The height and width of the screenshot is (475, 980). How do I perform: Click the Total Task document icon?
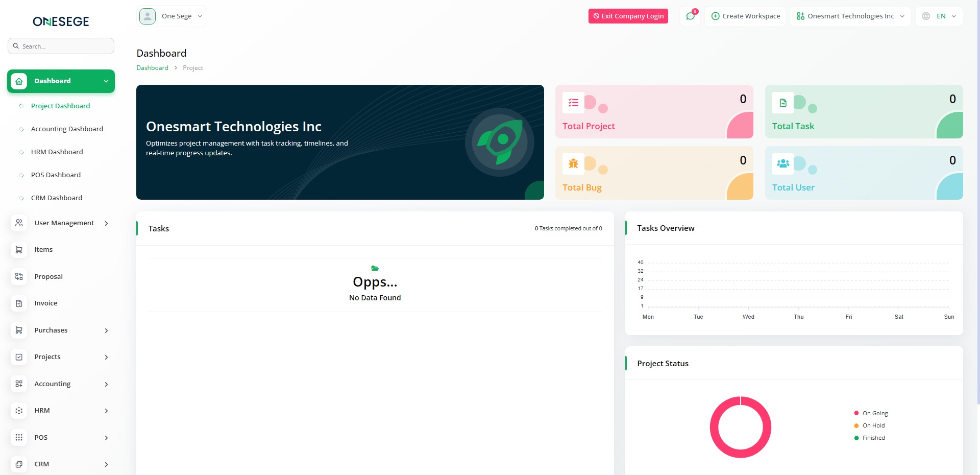click(x=782, y=103)
